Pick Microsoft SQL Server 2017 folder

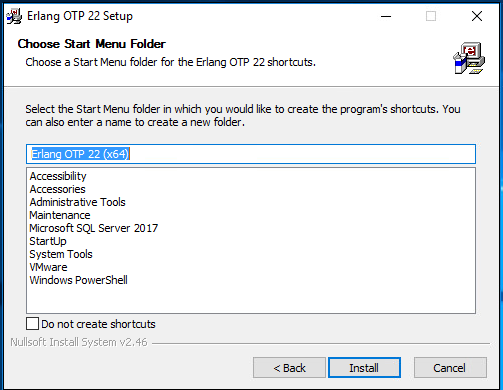click(x=94, y=228)
